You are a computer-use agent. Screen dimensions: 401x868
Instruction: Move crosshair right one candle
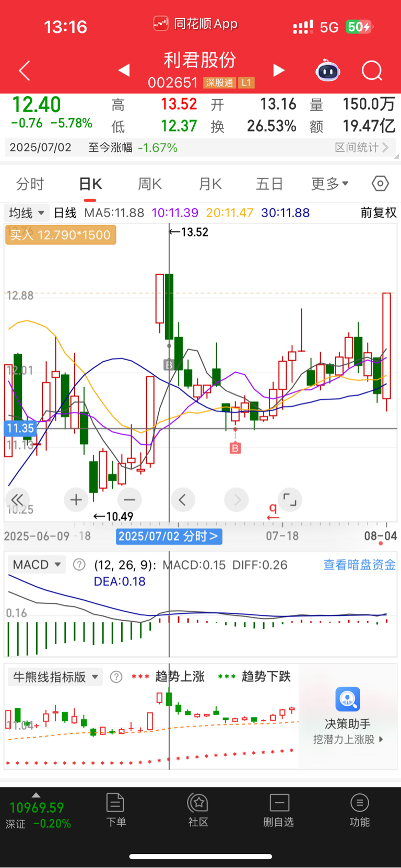(237, 500)
